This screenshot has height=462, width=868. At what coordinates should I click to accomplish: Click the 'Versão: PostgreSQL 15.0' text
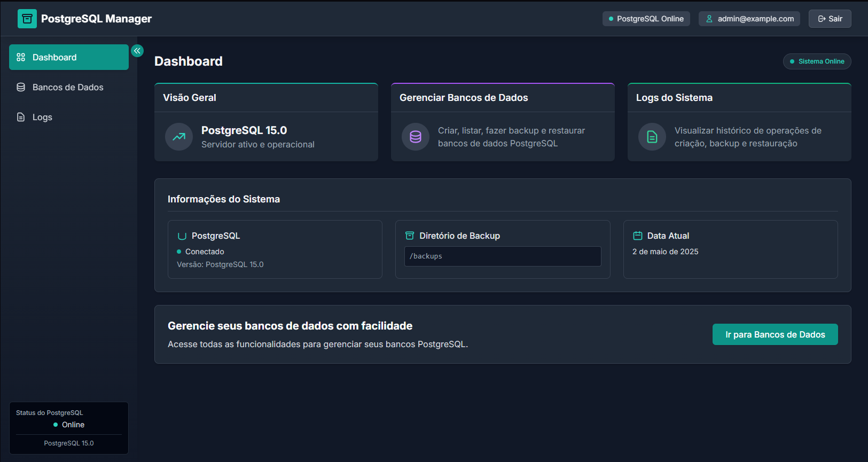pos(220,264)
